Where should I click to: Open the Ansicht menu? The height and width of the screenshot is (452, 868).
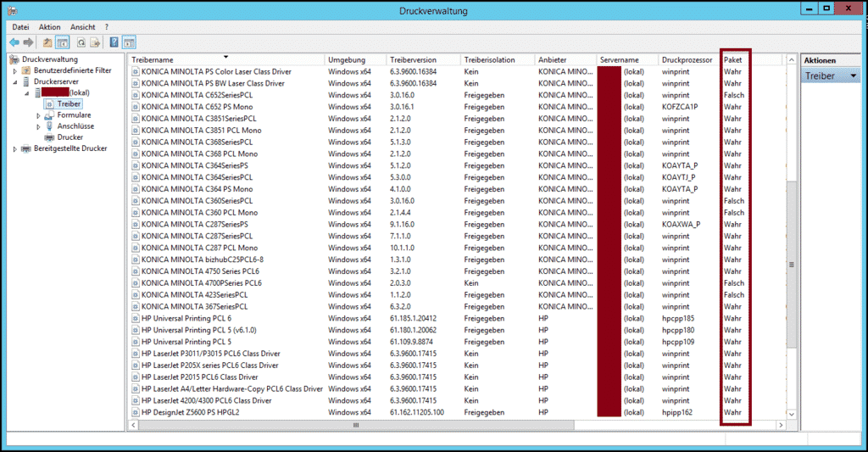click(x=82, y=26)
